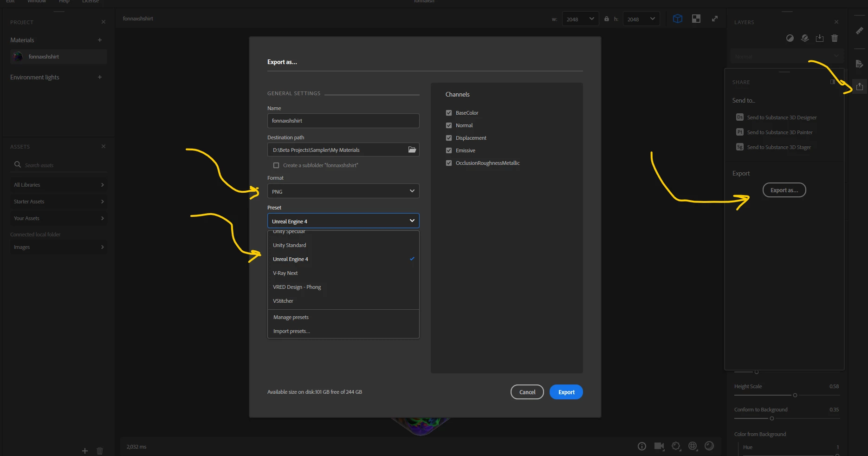Expand Images connected folder
The image size is (868, 456).
pyautogui.click(x=58, y=247)
